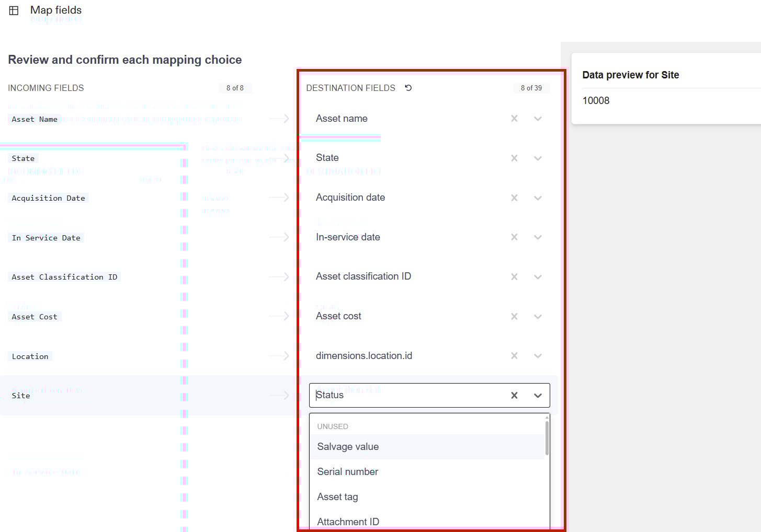761x532 pixels.
Task: Clear the State destination field mapping
Action: pyautogui.click(x=514, y=158)
